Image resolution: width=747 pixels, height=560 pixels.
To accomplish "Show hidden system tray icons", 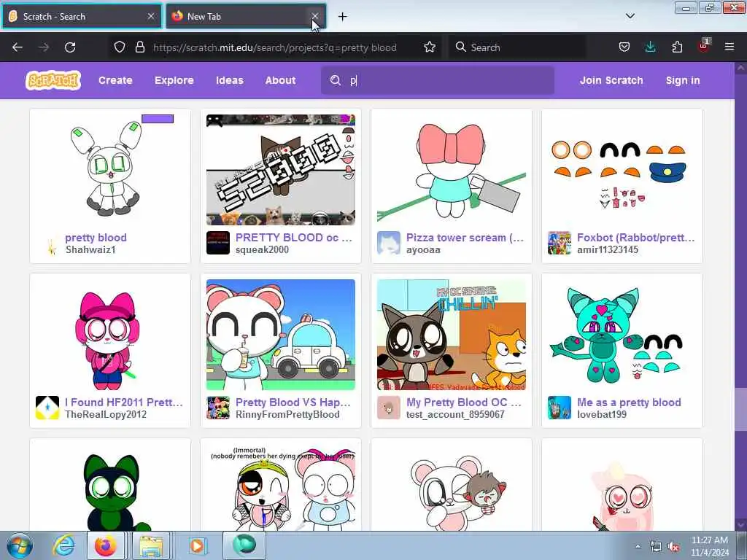I will (638, 546).
